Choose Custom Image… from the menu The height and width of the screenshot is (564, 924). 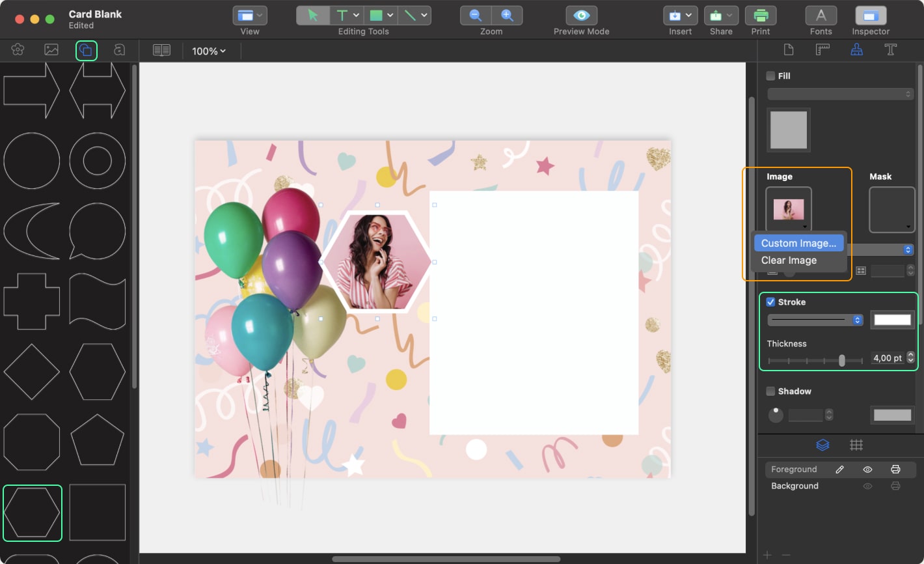pos(798,243)
